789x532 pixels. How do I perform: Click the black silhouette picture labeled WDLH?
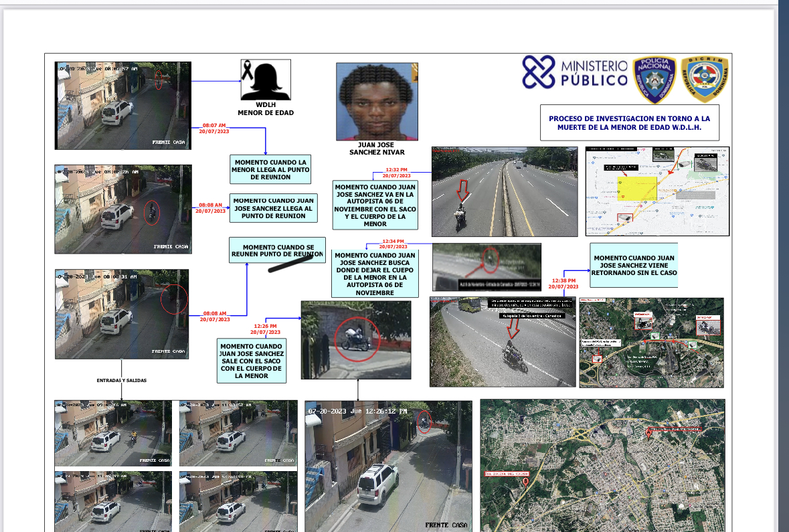266,80
